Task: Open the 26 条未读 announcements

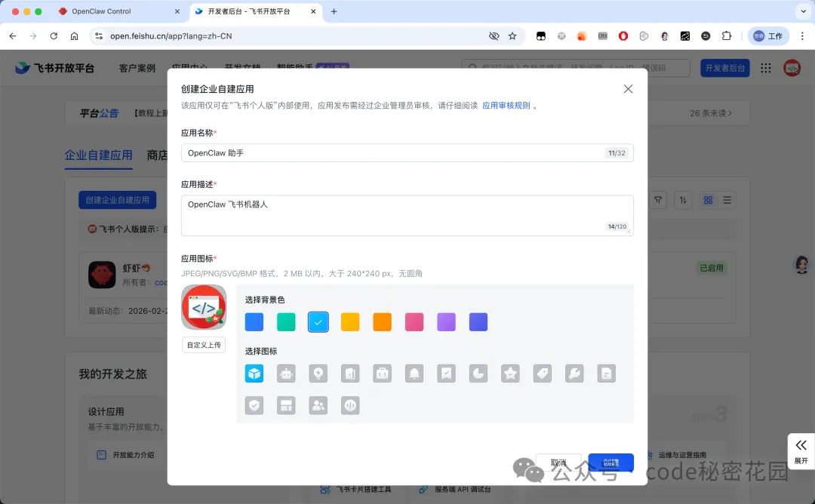Action: click(x=711, y=113)
